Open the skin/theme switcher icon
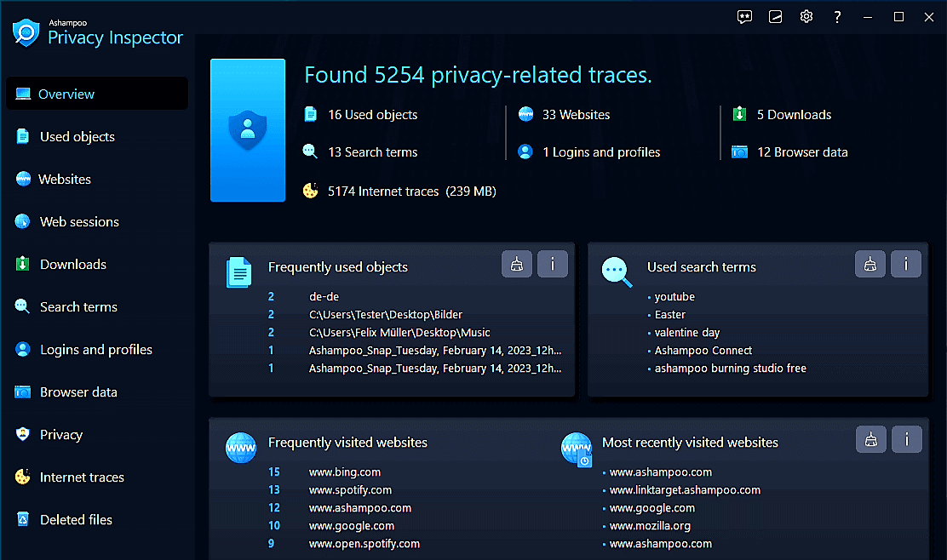 tap(775, 17)
